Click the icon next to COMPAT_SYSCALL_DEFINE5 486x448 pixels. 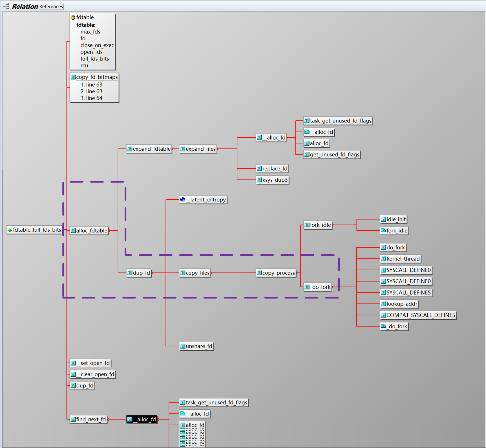point(383,315)
